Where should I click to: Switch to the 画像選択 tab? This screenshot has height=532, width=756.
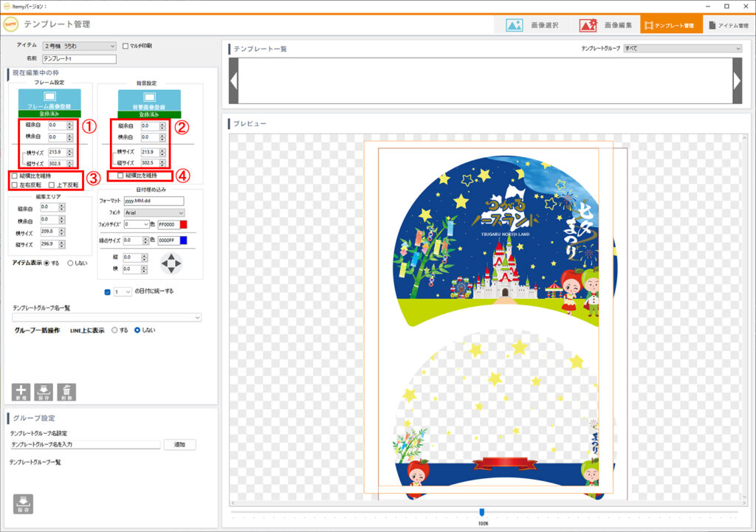click(x=532, y=25)
